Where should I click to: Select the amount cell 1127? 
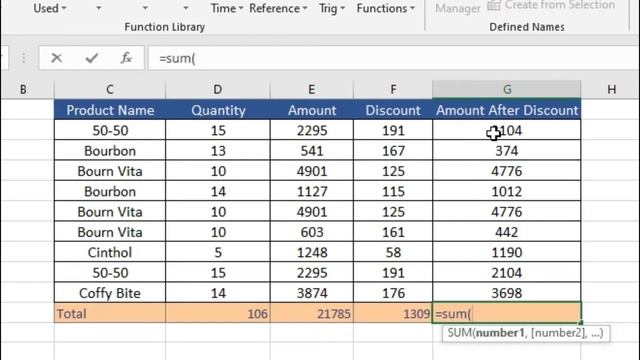(311, 191)
